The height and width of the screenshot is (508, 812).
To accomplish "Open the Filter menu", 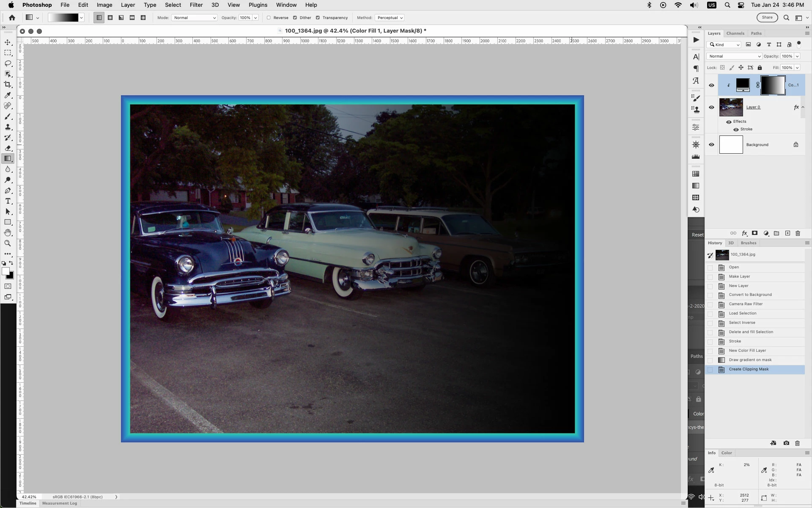I will point(196,5).
